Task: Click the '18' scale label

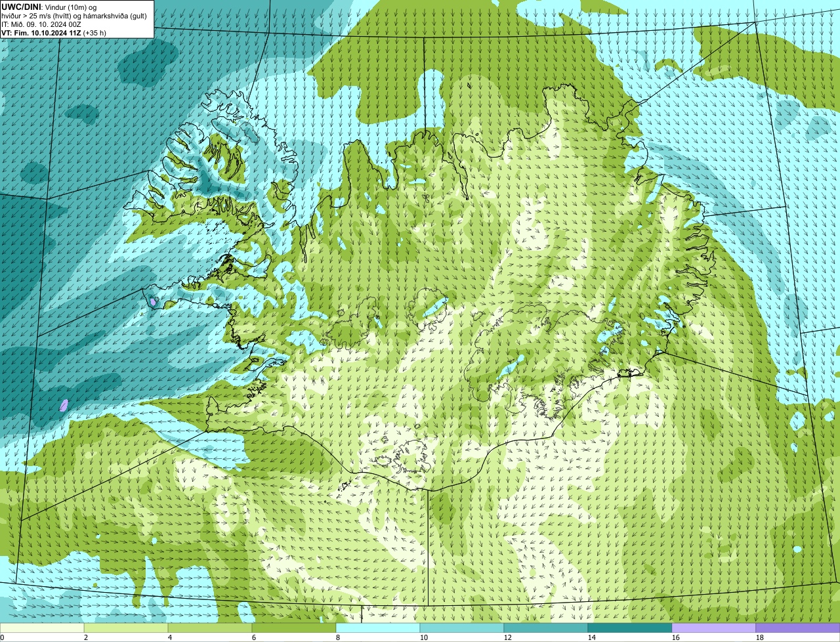Action: point(760,637)
